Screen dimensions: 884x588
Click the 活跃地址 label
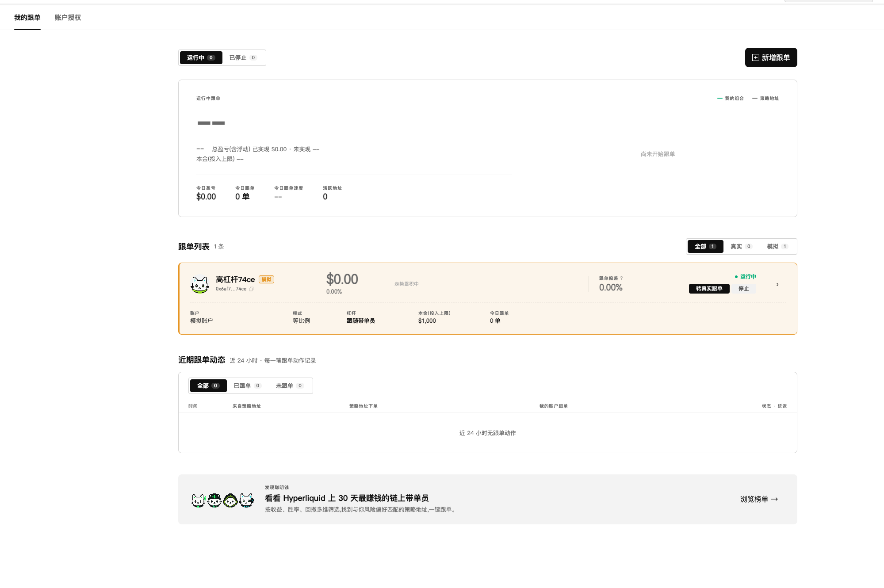tap(333, 188)
